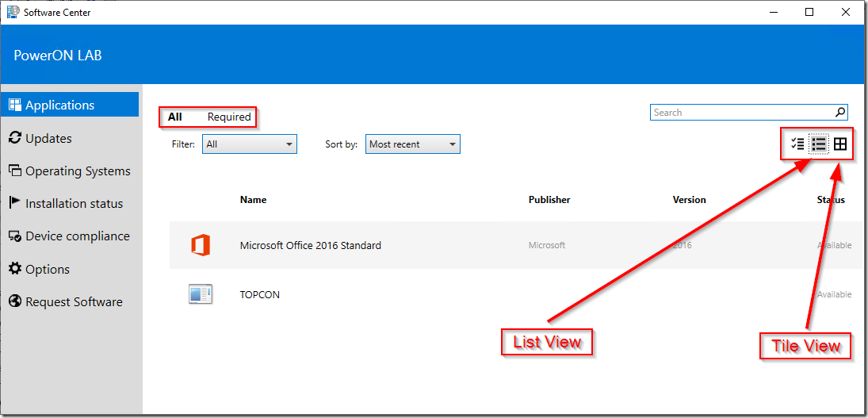Click the TOPCON application icon

click(201, 294)
